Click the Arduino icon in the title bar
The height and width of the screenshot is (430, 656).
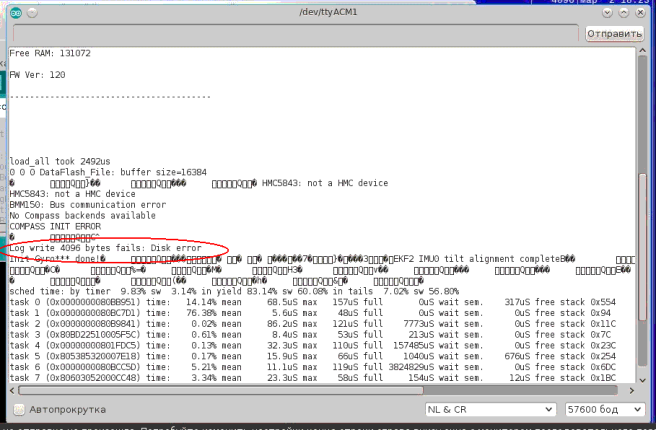click(x=14, y=11)
